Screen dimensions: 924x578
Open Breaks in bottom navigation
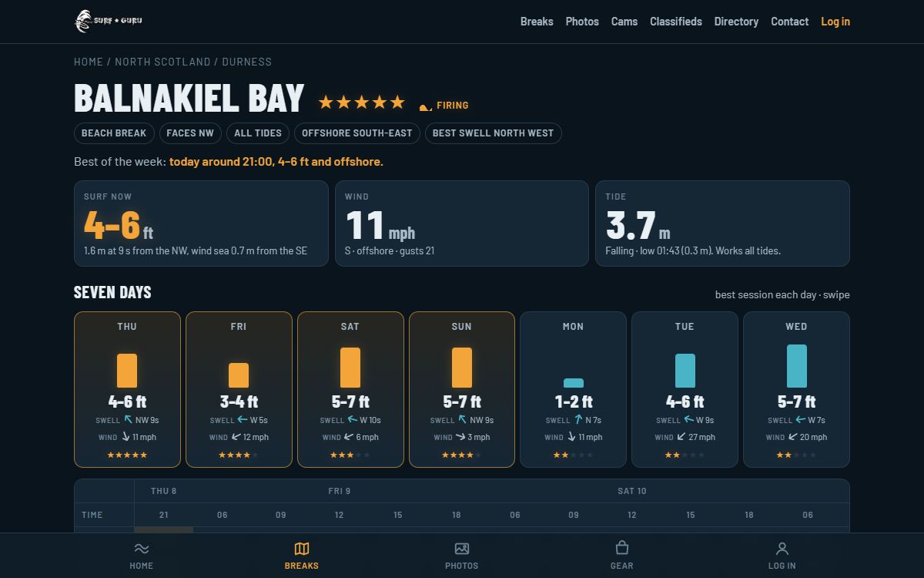pos(302,556)
